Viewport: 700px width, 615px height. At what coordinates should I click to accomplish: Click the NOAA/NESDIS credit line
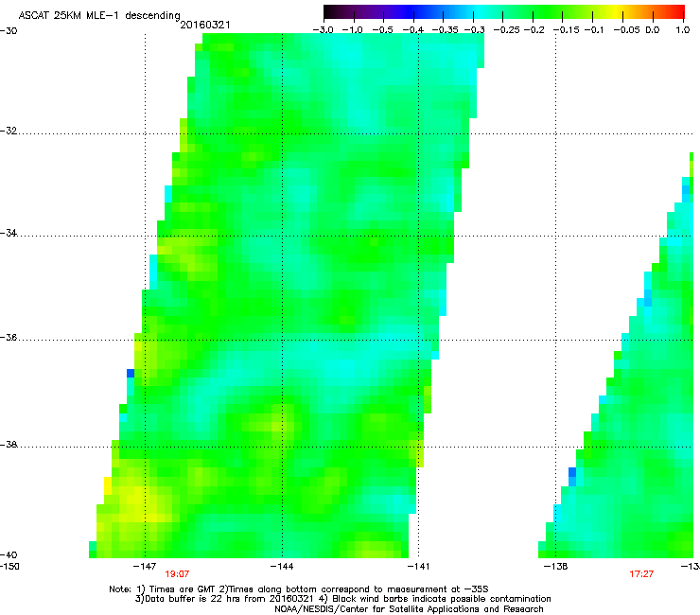pos(409,609)
